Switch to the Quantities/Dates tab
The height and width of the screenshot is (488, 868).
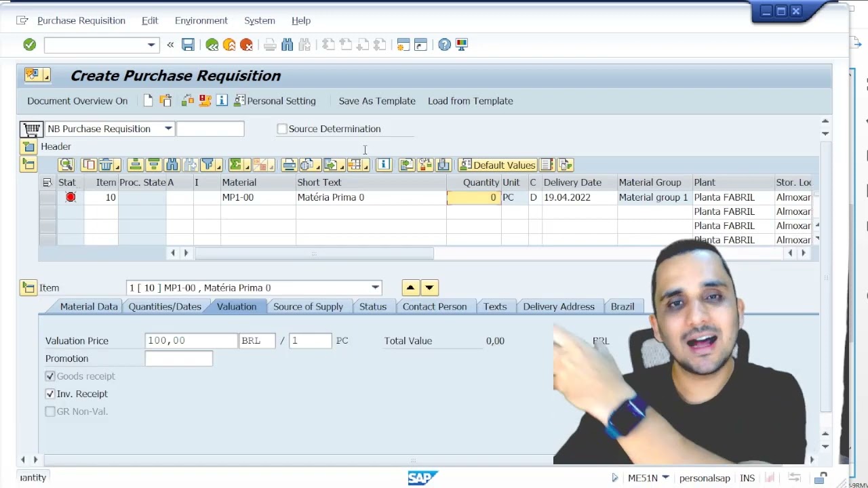pos(165,306)
